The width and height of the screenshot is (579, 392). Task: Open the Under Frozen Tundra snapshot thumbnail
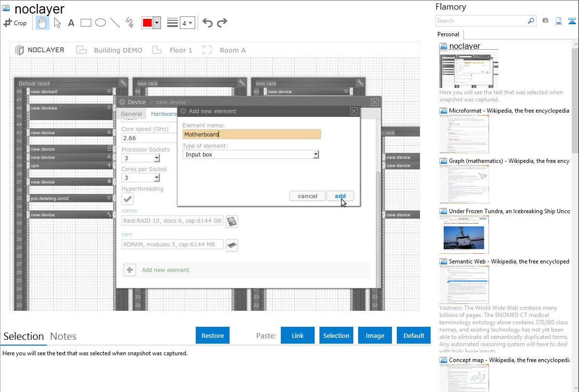(x=464, y=234)
